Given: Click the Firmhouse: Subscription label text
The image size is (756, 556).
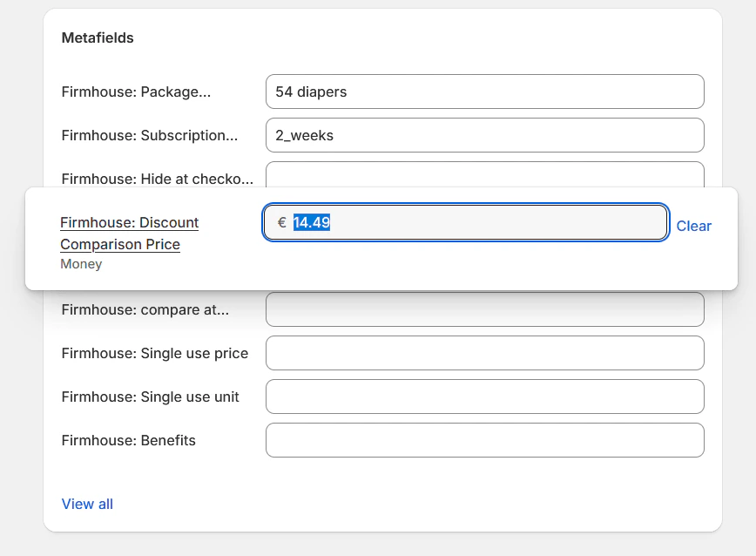Looking at the screenshot, I should click(x=149, y=135).
